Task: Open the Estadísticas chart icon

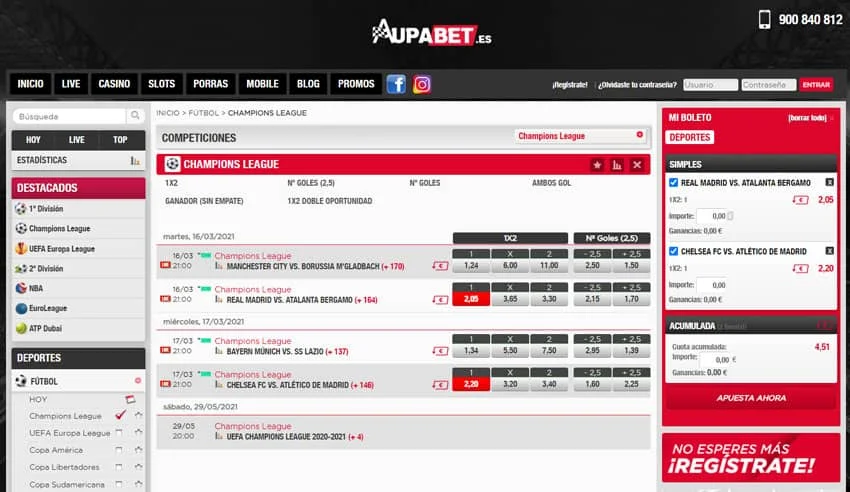Action: pyautogui.click(x=135, y=161)
